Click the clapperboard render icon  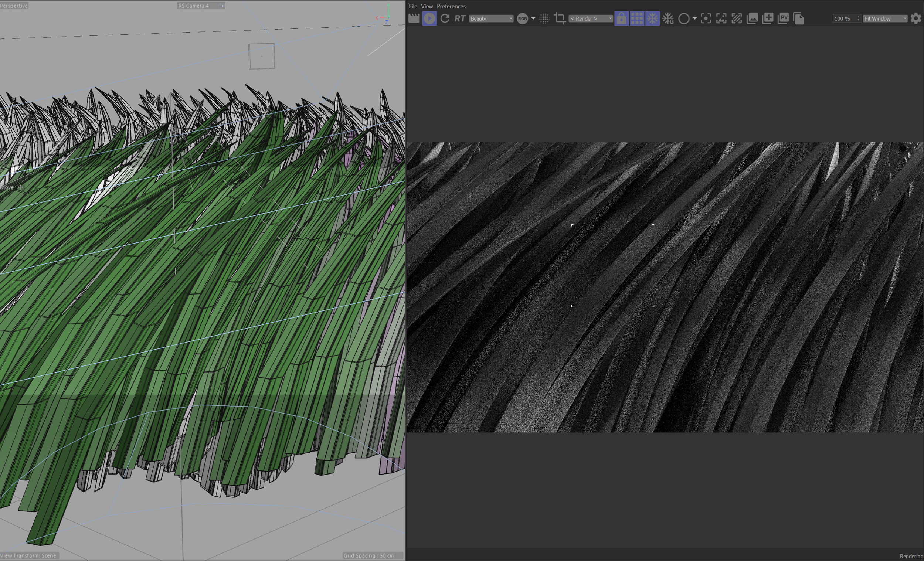[x=414, y=18]
